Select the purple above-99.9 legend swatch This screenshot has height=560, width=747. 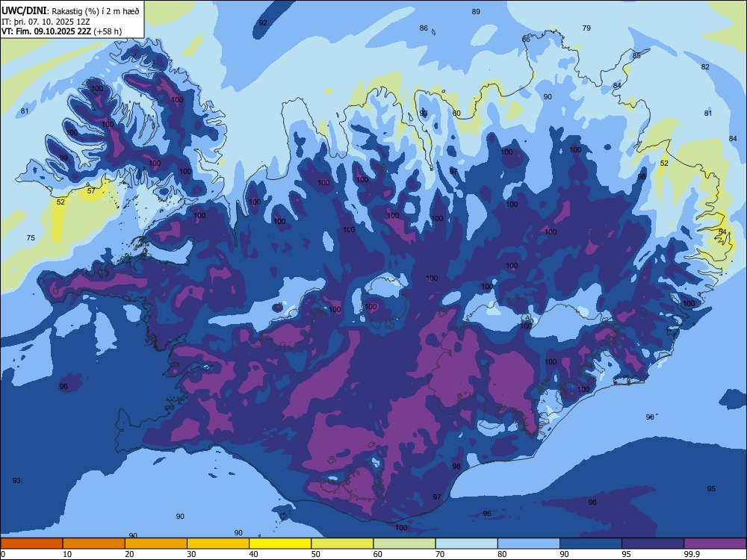click(715, 544)
